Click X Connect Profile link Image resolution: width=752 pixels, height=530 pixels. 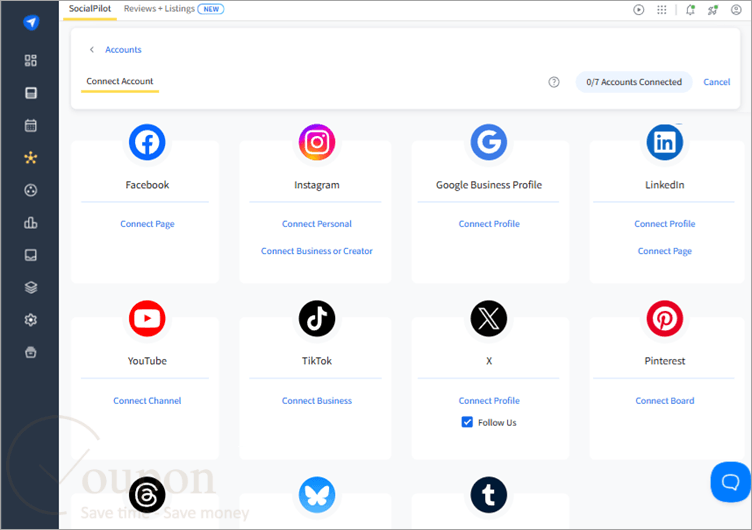coord(489,400)
